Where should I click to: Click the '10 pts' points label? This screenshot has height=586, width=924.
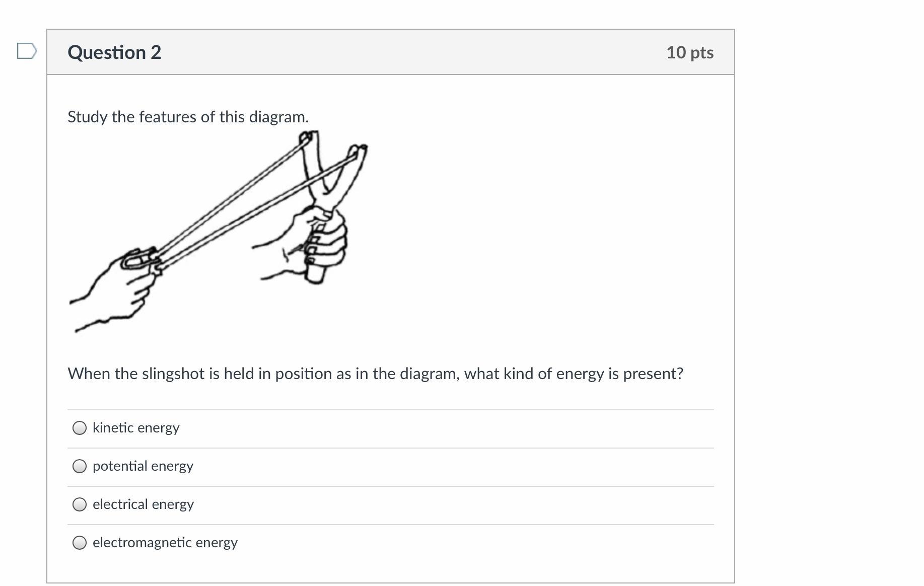click(x=689, y=52)
